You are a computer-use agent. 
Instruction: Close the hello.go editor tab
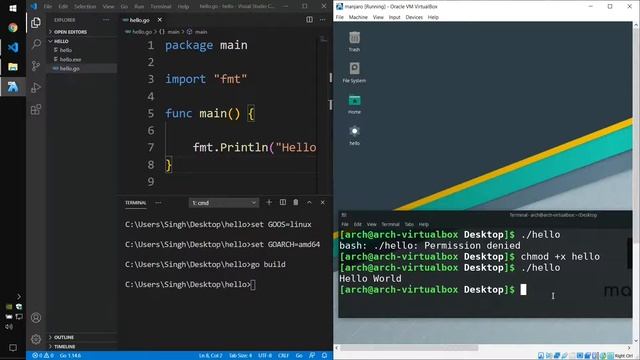pos(160,20)
